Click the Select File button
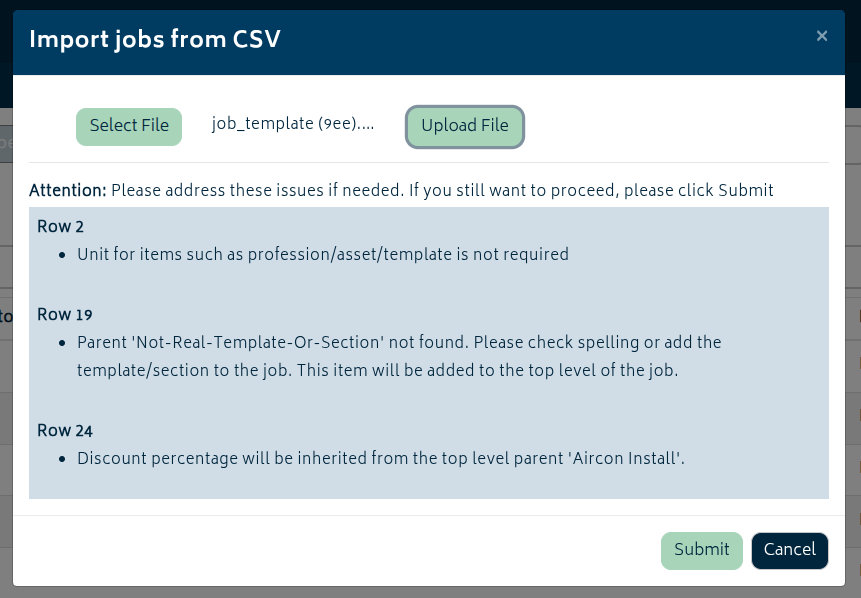This screenshot has height=598, width=861. 129,127
